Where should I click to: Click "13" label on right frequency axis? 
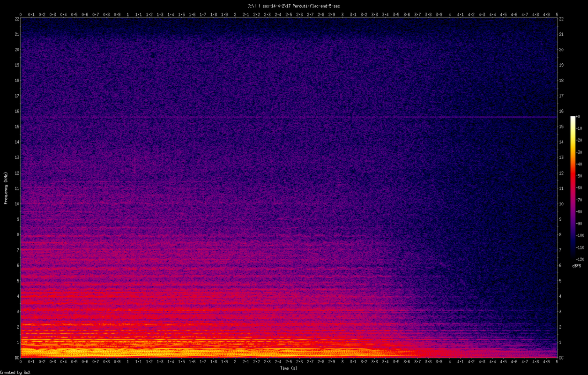562,157
